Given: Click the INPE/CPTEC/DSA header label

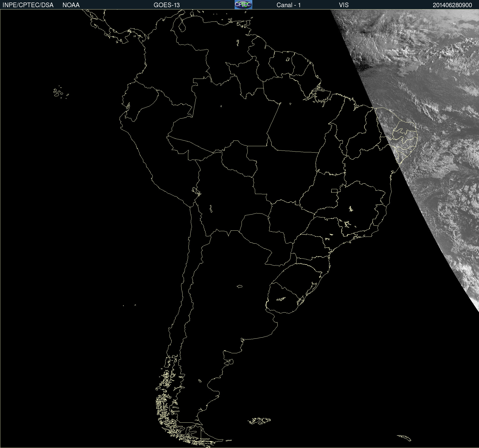Looking at the screenshot, I should pyautogui.click(x=28, y=5).
